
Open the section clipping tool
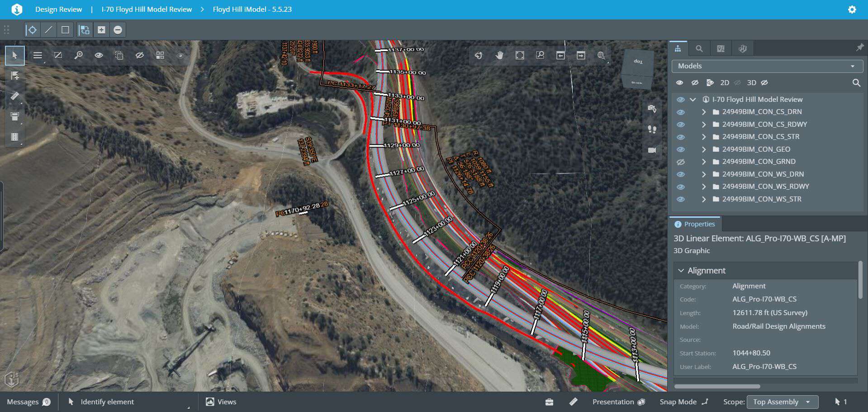click(x=15, y=116)
